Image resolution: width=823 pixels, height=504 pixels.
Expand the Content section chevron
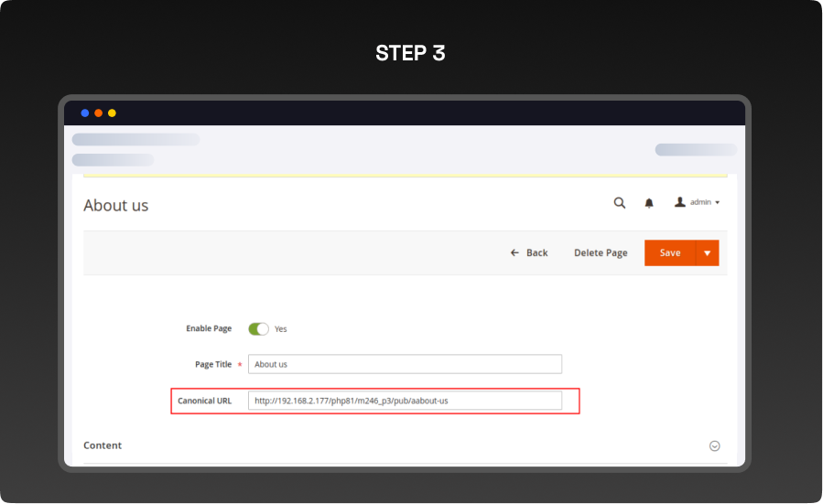tap(714, 446)
